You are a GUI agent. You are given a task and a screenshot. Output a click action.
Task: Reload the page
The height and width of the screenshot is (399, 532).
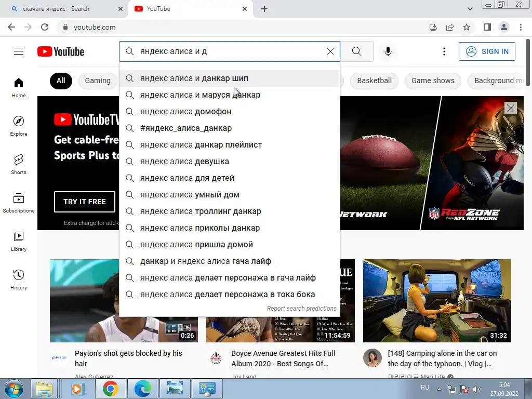(x=45, y=27)
